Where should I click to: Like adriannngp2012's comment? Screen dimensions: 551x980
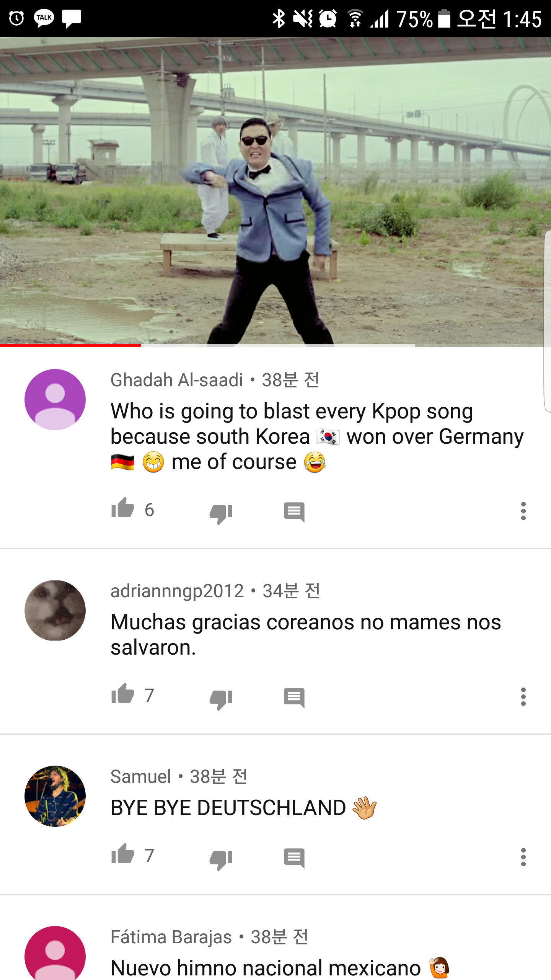[122, 693]
